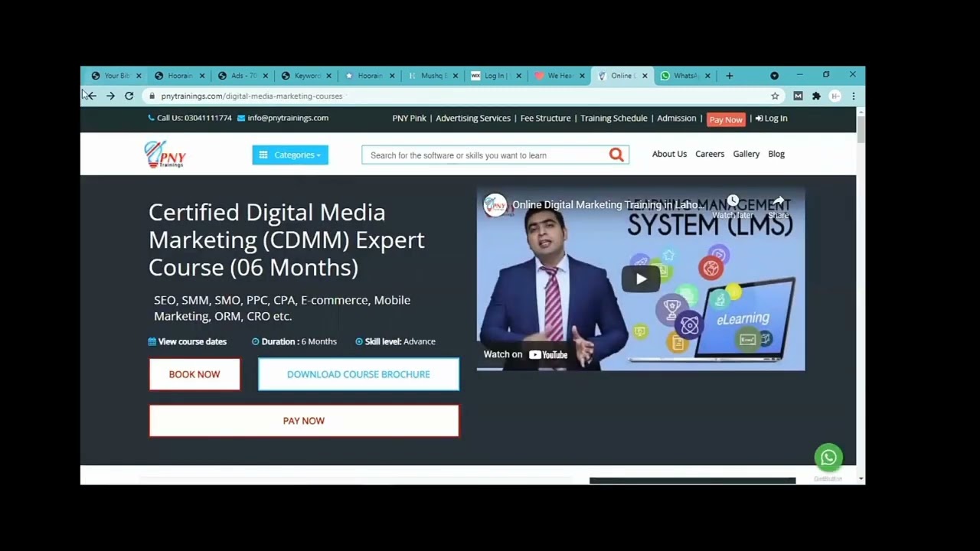Open a new browser tab
Viewport: 980px width, 551px height.
729,76
